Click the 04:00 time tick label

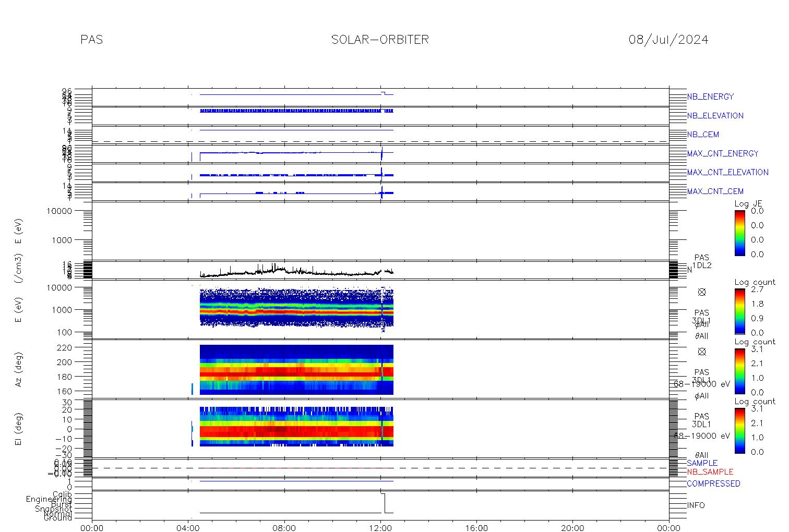tap(188, 528)
